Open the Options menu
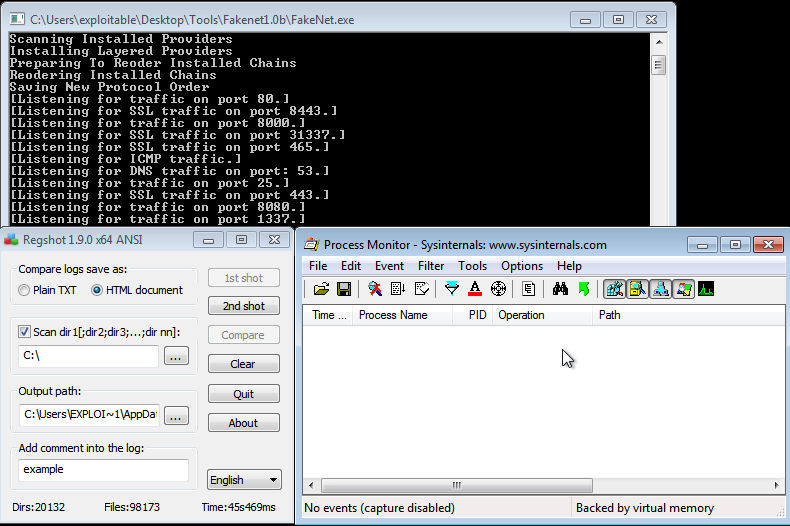The image size is (790, 526). (x=522, y=266)
